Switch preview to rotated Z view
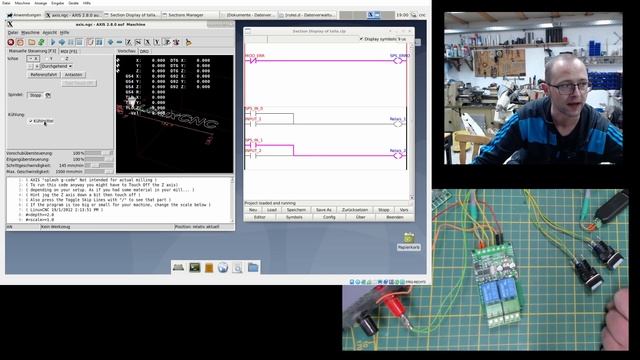This screenshot has height=360, width=640. [x=138, y=42]
